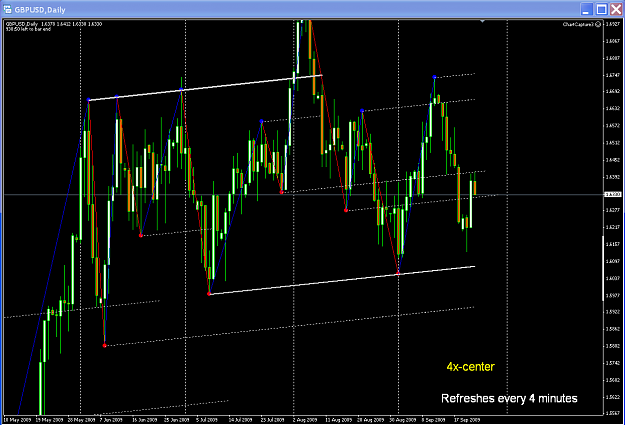Click the '7 Jun 2009' date label

tap(111, 420)
